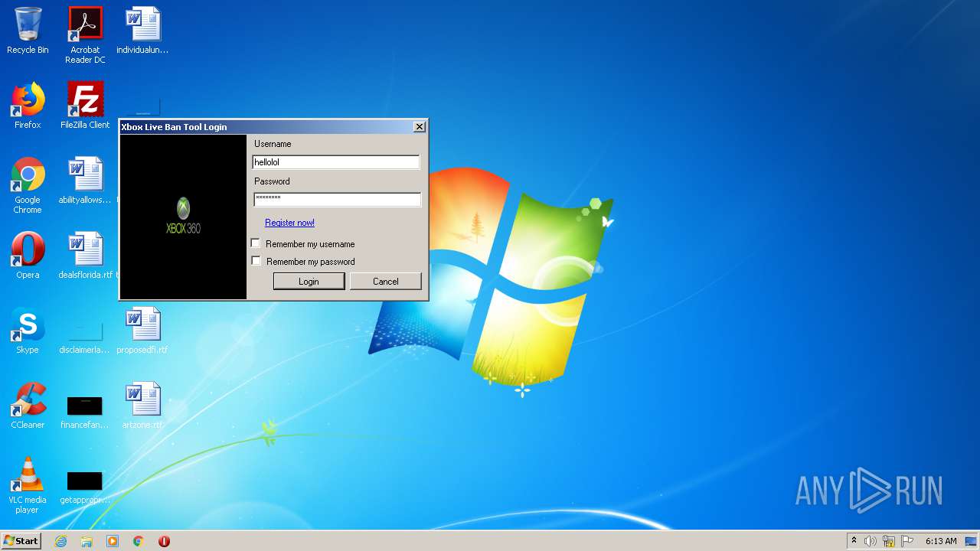Click the Show desktop button
The width and height of the screenshot is (980, 551).
click(972, 541)
